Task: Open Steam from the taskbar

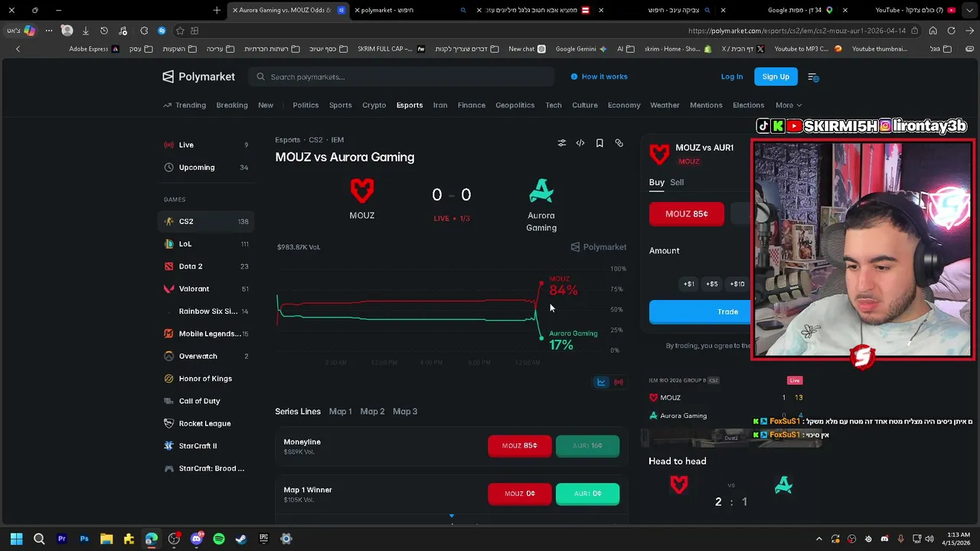Action: click(x=240, y=539)
